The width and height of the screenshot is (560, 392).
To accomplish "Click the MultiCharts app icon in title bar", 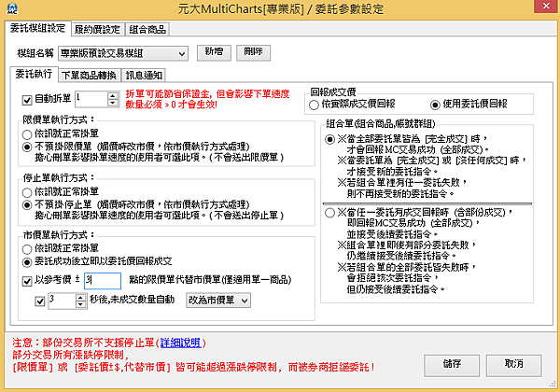I will click(12, 8).
